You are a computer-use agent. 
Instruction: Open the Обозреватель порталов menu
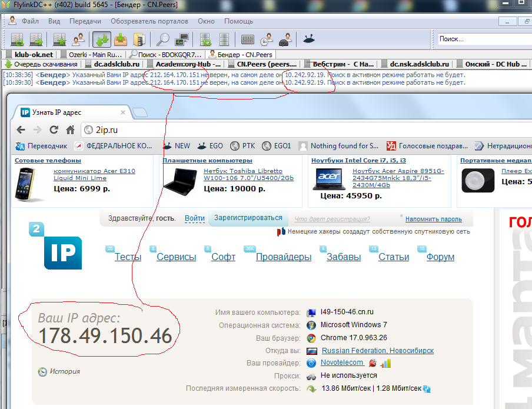(149, 21)
